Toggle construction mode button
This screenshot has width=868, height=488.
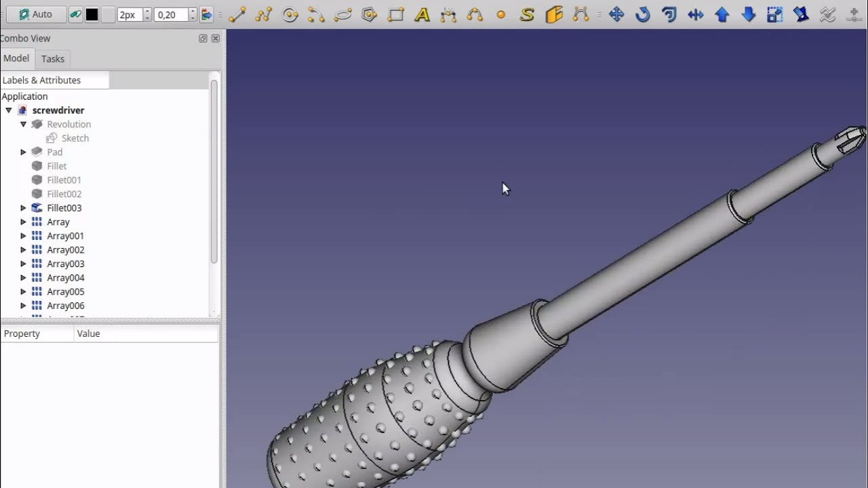[x=75, y=14]
